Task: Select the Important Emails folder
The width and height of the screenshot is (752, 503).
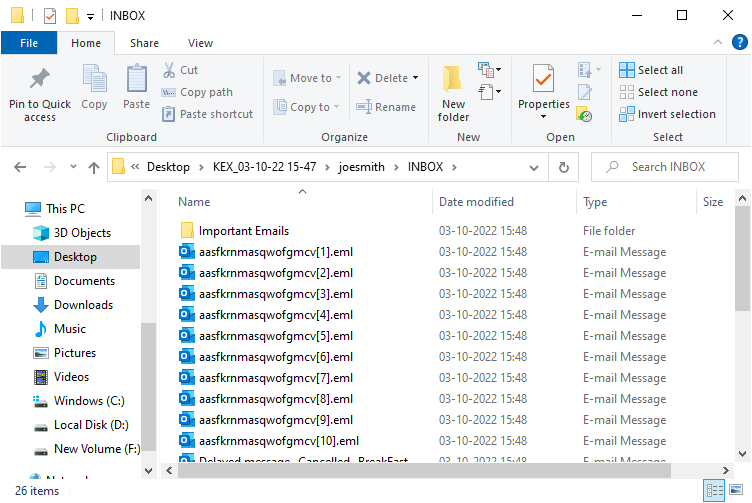Action: pos(244,231)
